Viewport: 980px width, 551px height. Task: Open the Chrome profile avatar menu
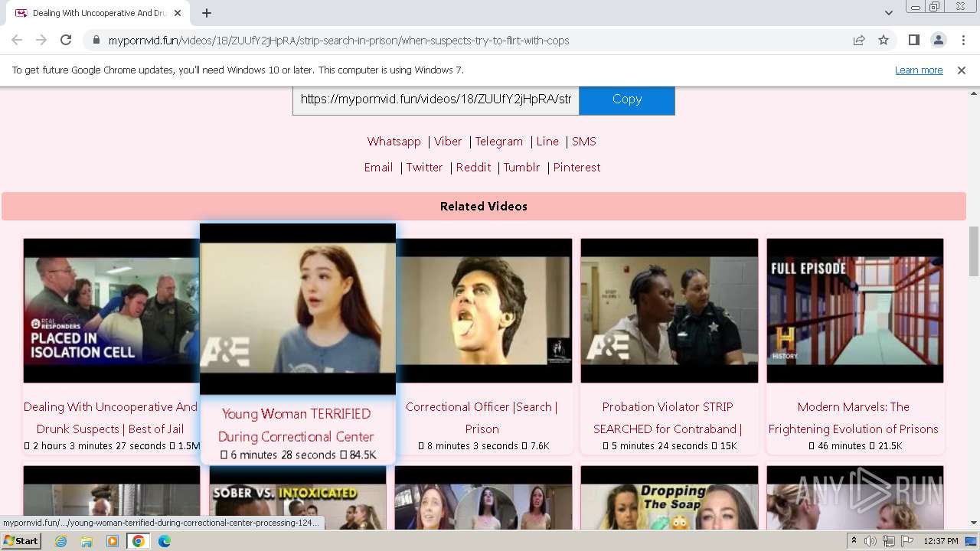pos(938,41)
